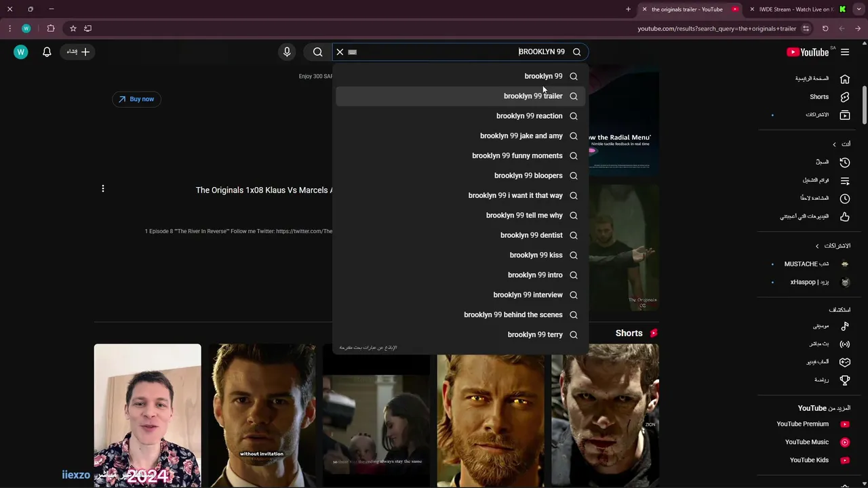Click into the search field containing 'BROOKLYN 99'
The height and width of the screenshot is (488, 868).
(x=461, y=52)
